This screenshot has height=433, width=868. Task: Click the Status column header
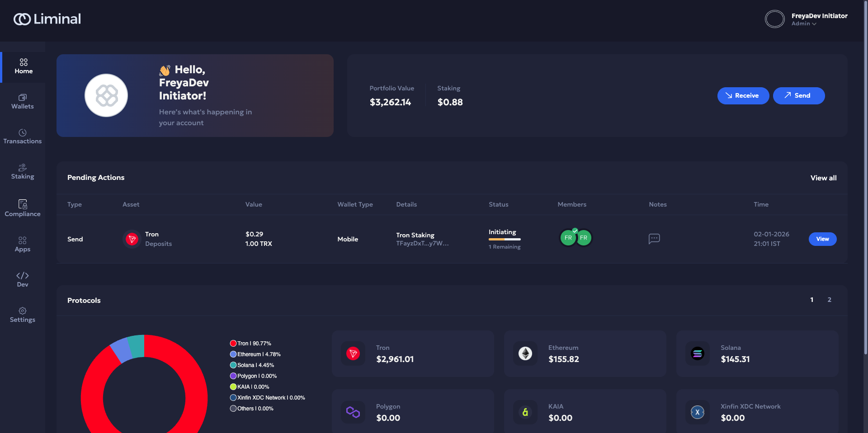499,205
